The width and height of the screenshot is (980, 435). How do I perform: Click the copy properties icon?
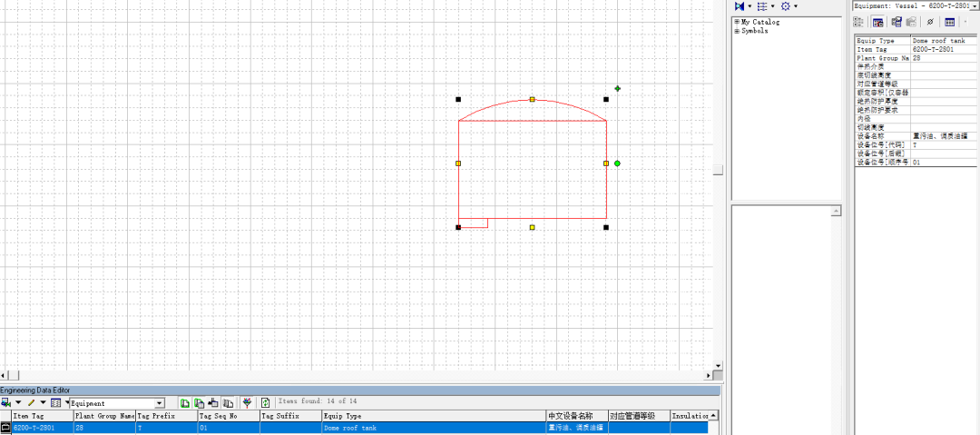click(897, 22)
